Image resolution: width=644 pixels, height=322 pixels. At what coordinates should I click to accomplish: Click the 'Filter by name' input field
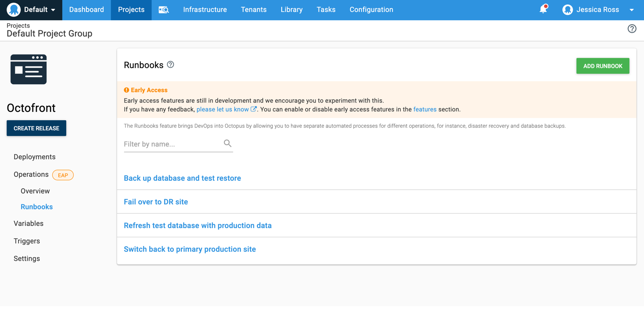point(171,144)
